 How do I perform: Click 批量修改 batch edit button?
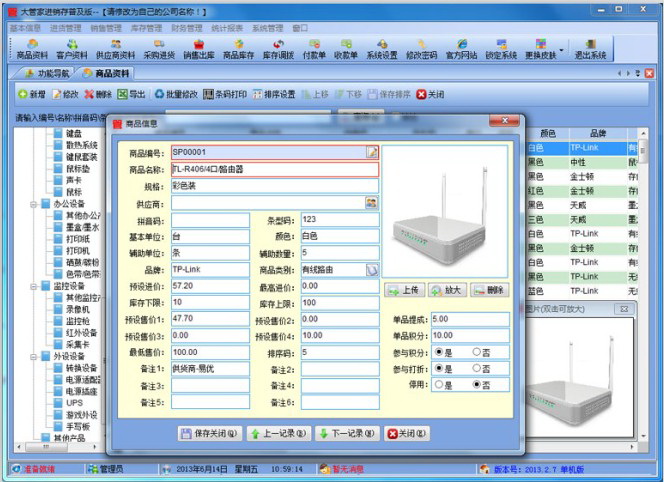pyautogui.click(x=176, y=94)
